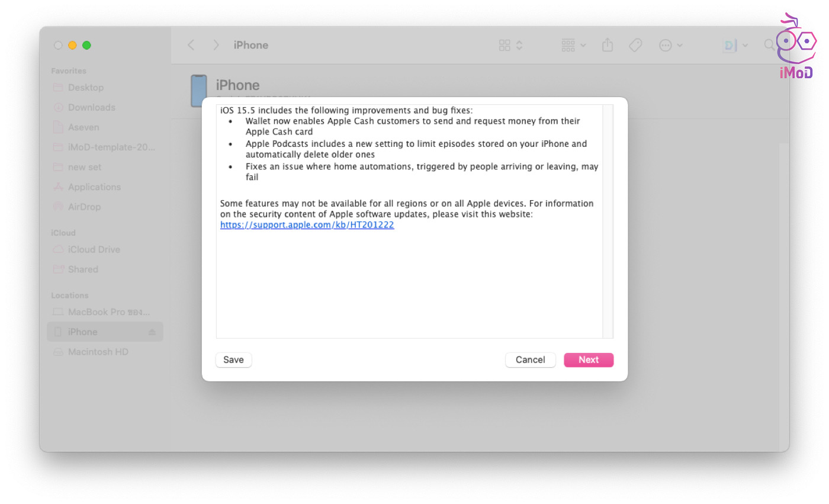Open the Search magnifier in Finder
This screenshot has width=829, height=504.
(769, 45)
